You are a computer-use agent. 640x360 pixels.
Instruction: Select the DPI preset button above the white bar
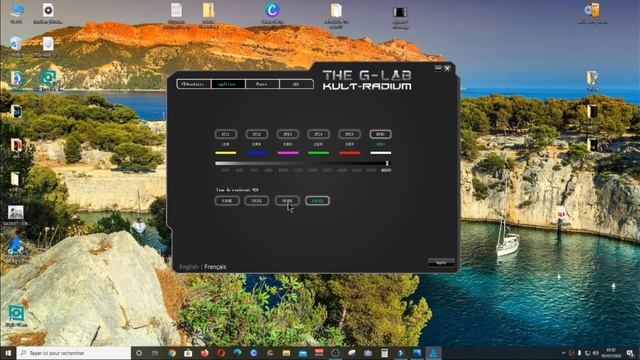point(380,134)
